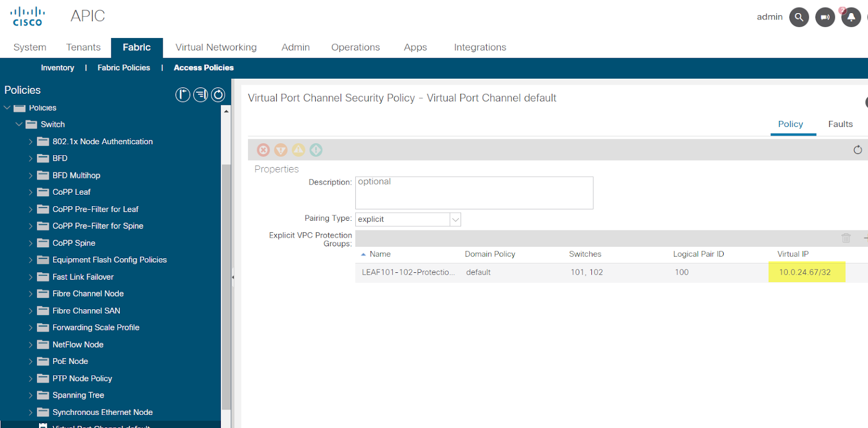Go to Access Policies submenu
868x428 pixels.
click(203, 68)
